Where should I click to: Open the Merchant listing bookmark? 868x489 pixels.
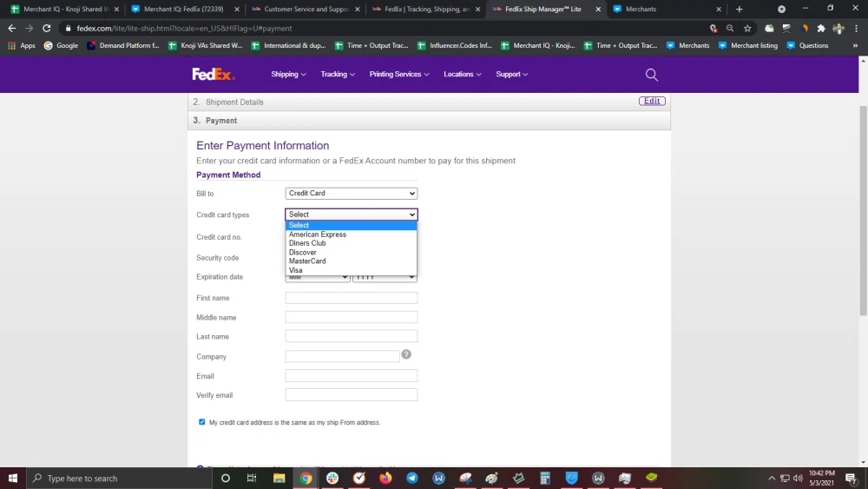tap(748, 45)
